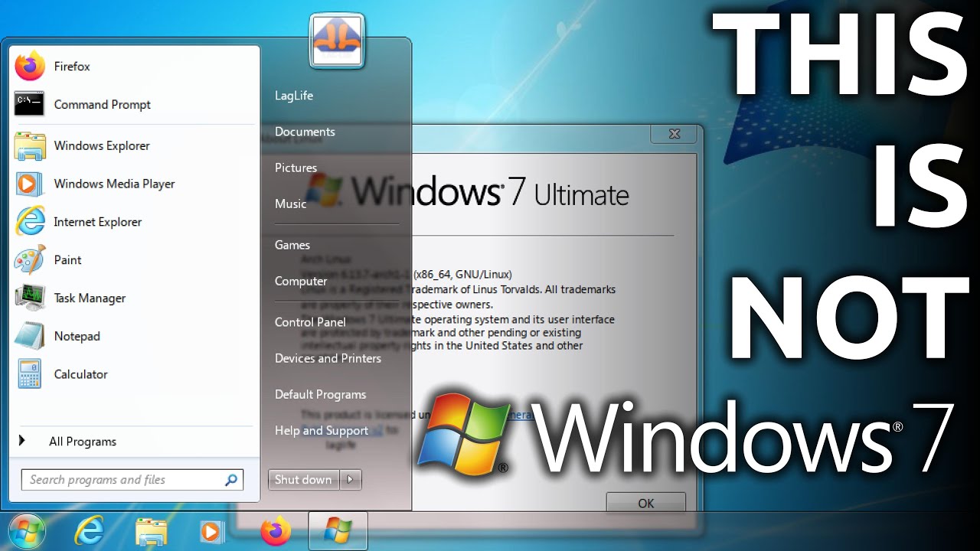Select the Windows Media Player label
Viewport: 980px width, 551px height.
click(x=114, y=184)
